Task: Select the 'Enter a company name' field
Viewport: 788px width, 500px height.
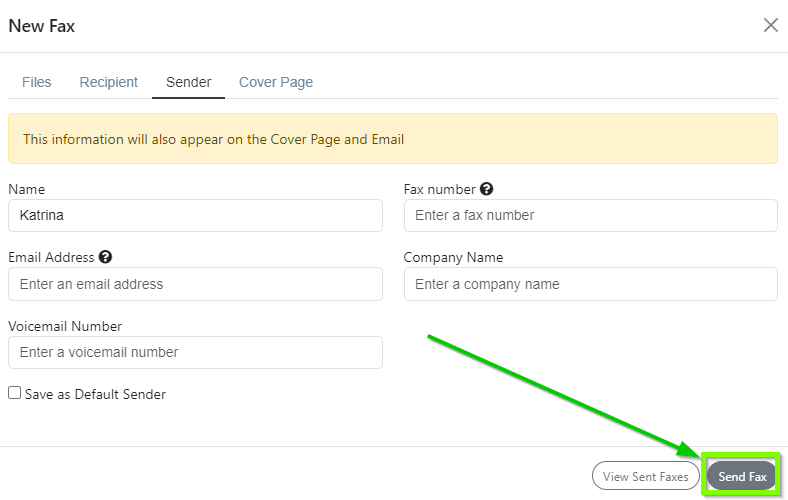Action: click(590, 284)
